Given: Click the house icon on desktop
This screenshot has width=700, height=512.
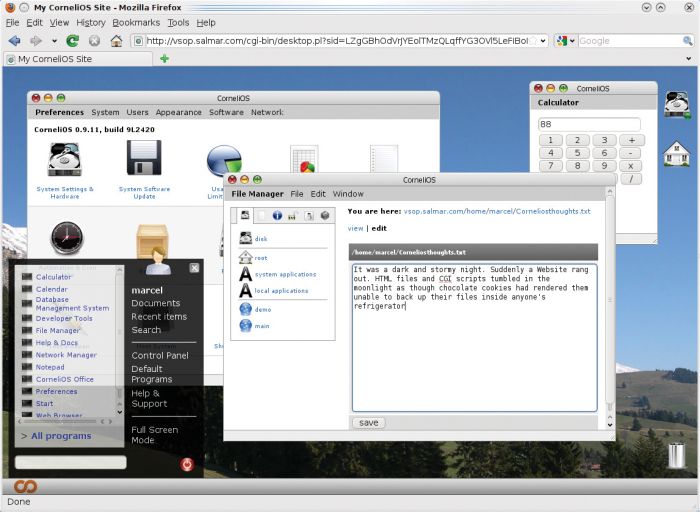Looking at the screenshot, I should click(x=676, y=154).
